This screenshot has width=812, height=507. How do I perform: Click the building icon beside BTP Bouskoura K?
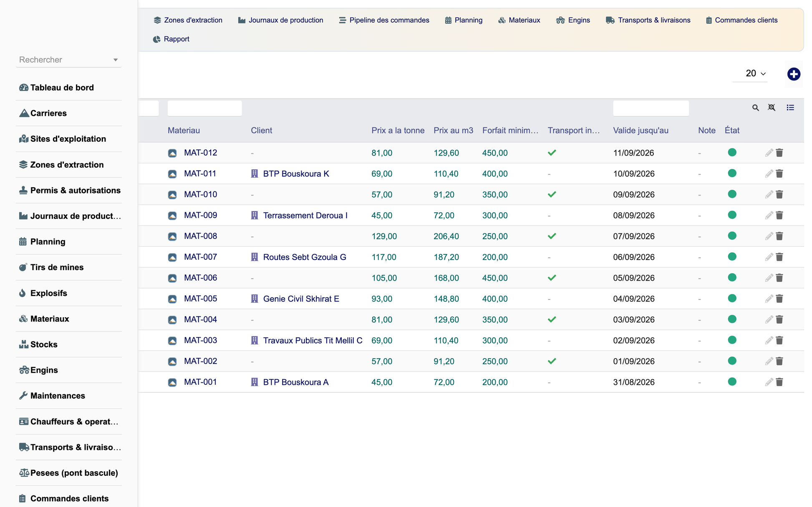(x=255, y=174)
